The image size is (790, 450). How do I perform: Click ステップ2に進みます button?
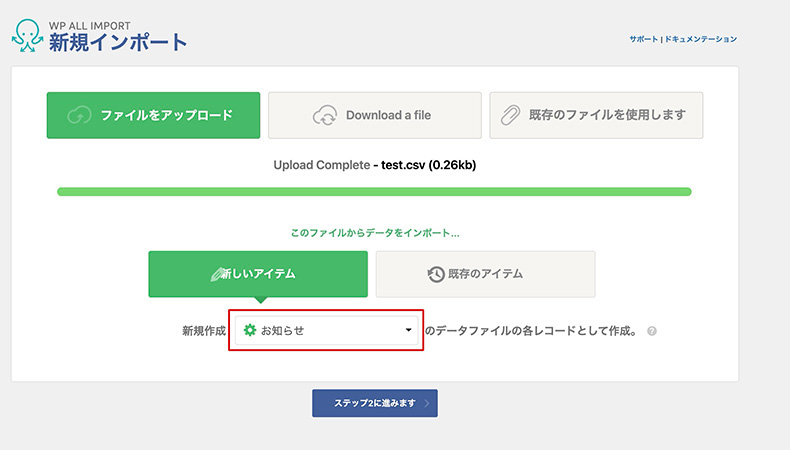375,403
